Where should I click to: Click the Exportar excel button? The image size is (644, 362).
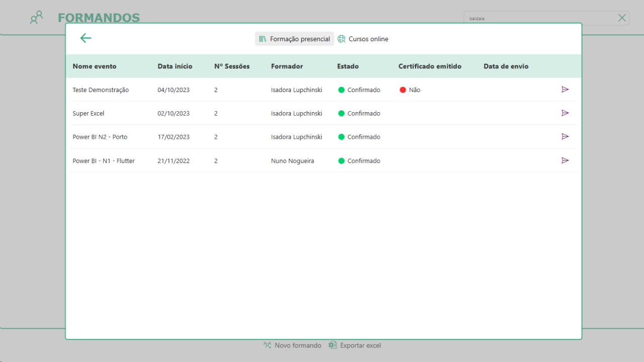click(355, 345)
